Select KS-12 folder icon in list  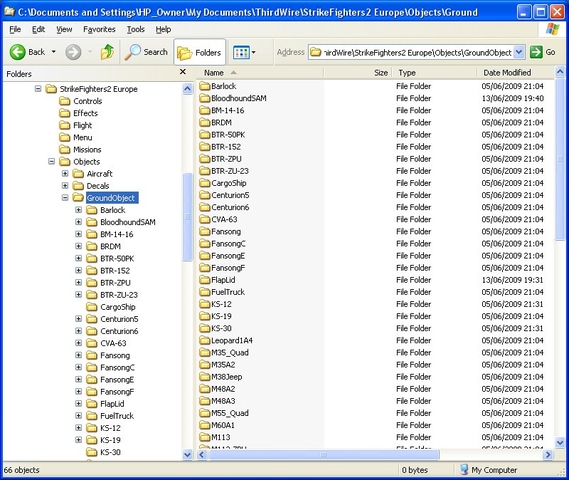(205, 304)
